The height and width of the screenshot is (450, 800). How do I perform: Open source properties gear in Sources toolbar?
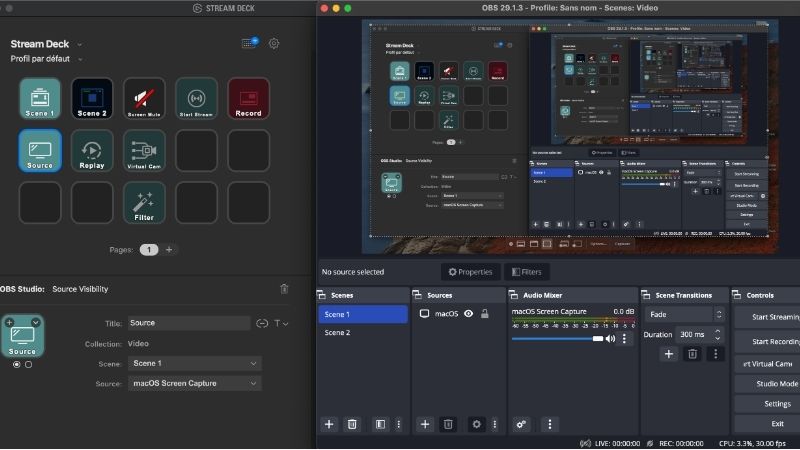(476, 424)
